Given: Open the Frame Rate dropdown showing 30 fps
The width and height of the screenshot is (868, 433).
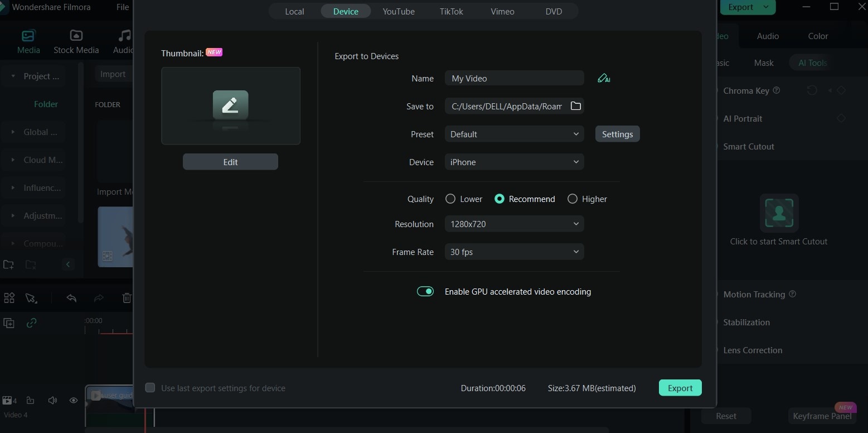Looking at the screenshot, I should pyautogui.click(x=514, y=252).
